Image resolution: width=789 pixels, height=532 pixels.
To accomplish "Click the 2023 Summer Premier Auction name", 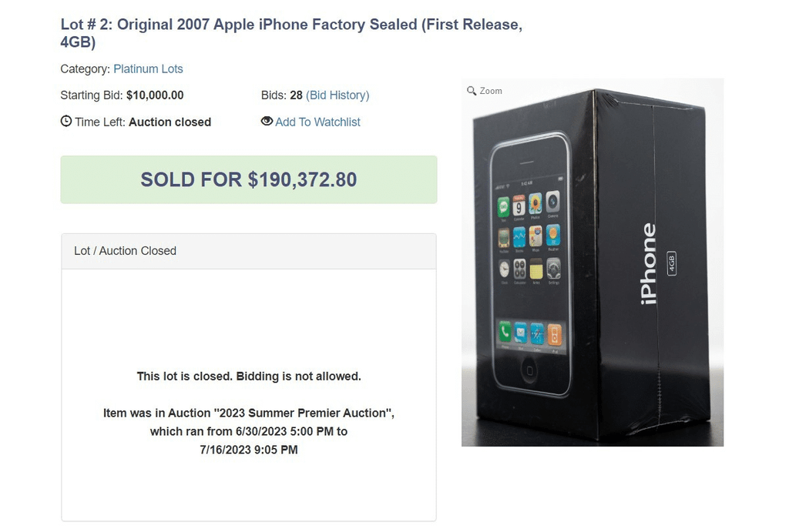I will click(300, 413).
